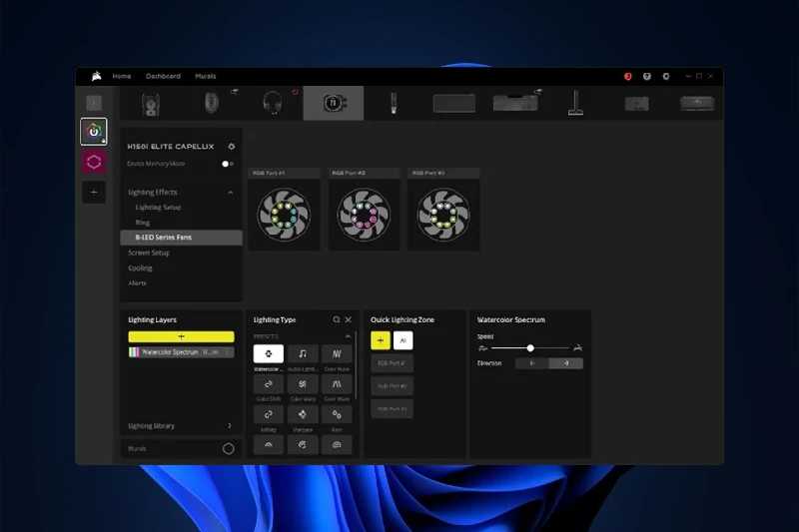This screenshot has height=532, width=799.
Task: Open search in the Lighting Type panel
Action: click(337, 319)
